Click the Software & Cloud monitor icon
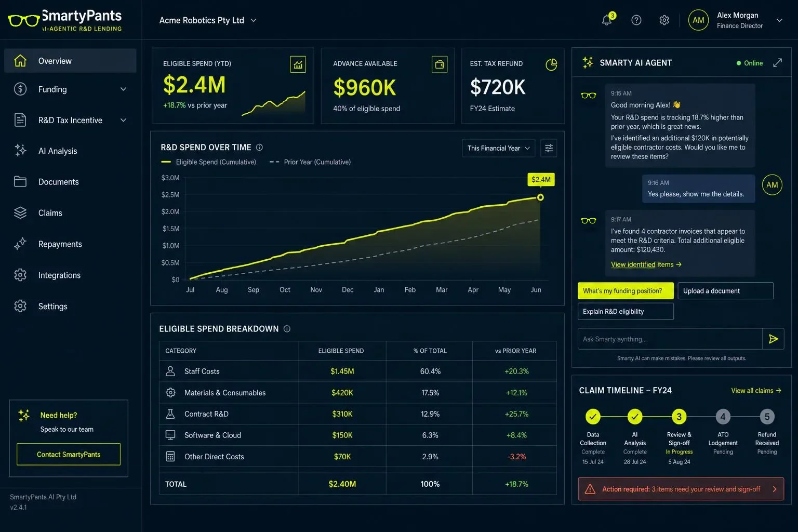The width and height of the screenshot is (798, 532). point(170,435)
